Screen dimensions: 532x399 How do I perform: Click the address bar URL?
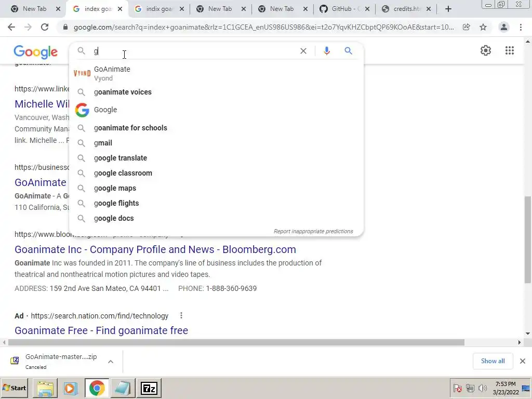tap(263, 27)
